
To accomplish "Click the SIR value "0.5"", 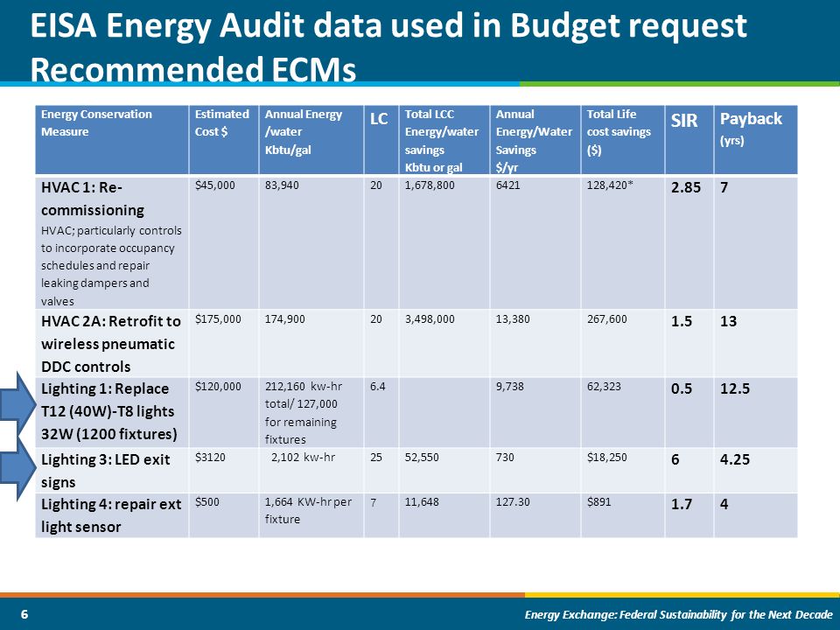I will click(682, 388).
